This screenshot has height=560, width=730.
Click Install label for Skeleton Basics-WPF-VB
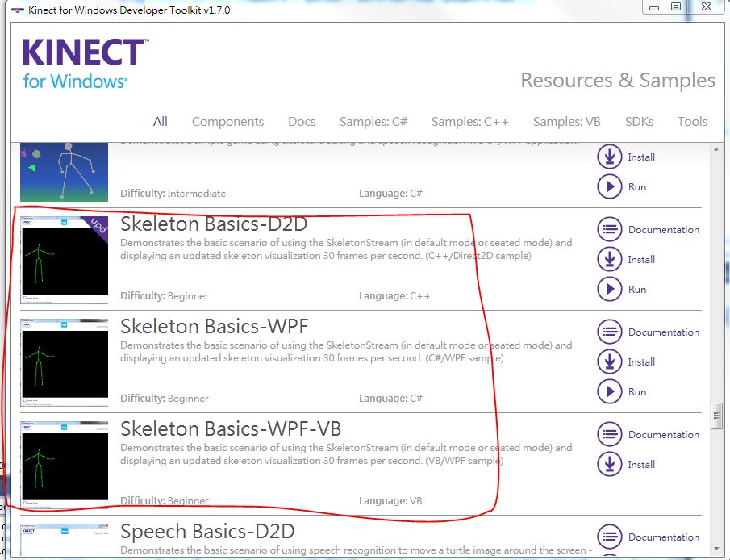[641, 465]
